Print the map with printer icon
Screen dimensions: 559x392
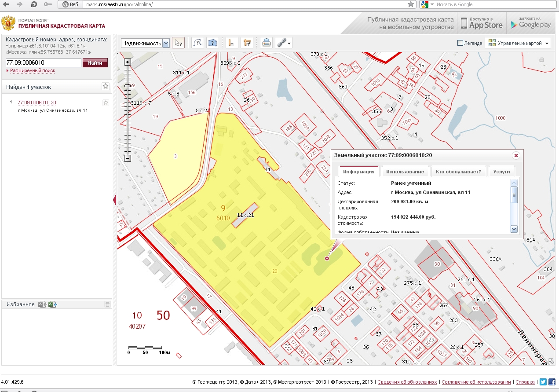tap(266, 43)
